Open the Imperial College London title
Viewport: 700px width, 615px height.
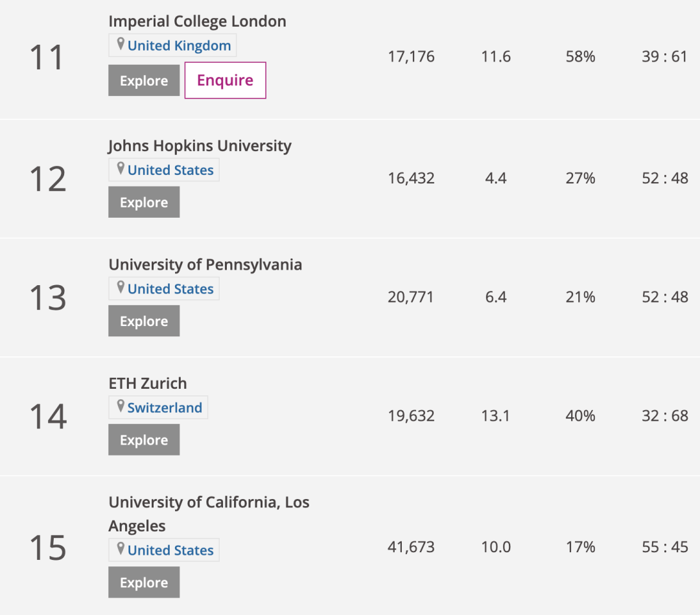tap(197, 21)
